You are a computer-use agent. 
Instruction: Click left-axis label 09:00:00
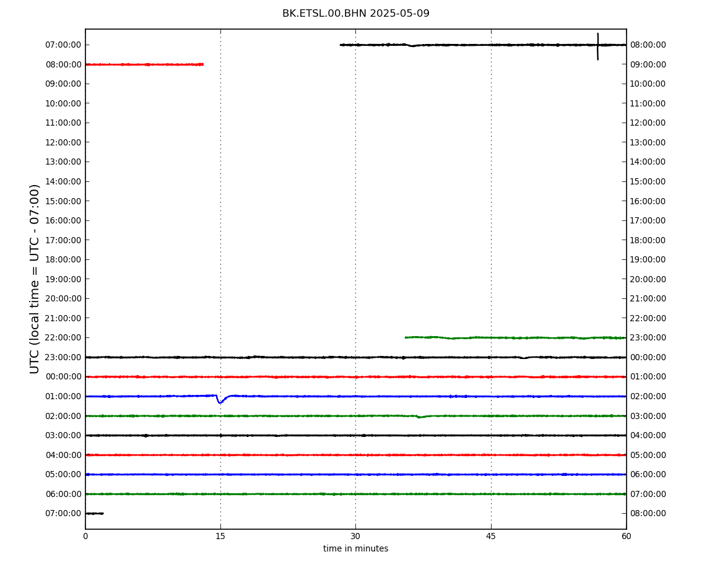coord(63,84)
